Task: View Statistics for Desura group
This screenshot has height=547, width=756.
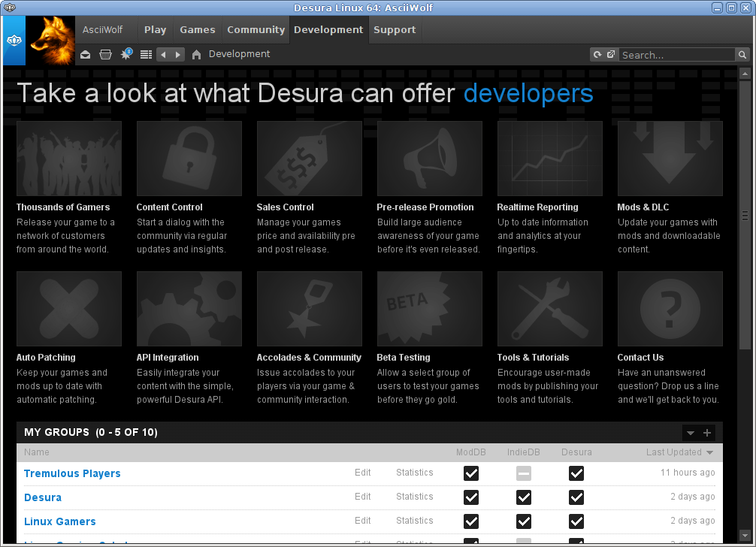Action: point(415,497)
